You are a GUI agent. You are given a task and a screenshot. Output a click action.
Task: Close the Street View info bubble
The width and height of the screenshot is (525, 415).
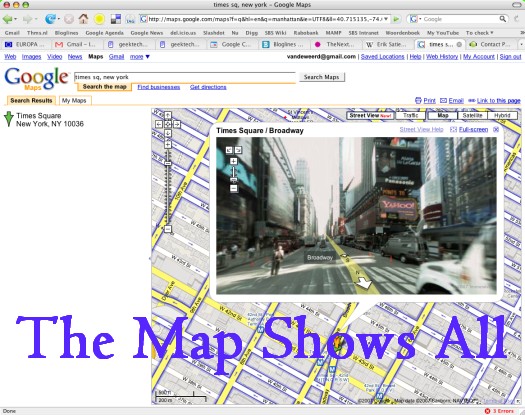(x=496, y=129)
